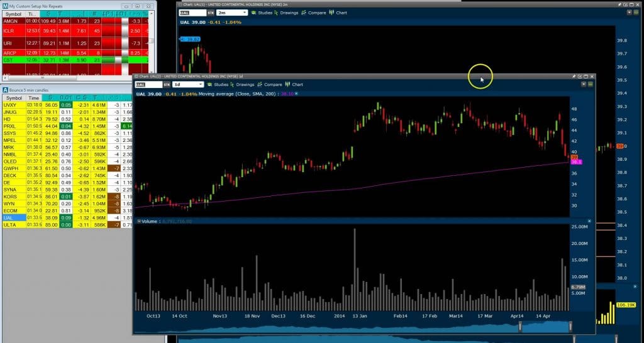This screenshot has height=343, width=644.
Task: Remove the Moving average study with its x
Action: coord(297,94)
